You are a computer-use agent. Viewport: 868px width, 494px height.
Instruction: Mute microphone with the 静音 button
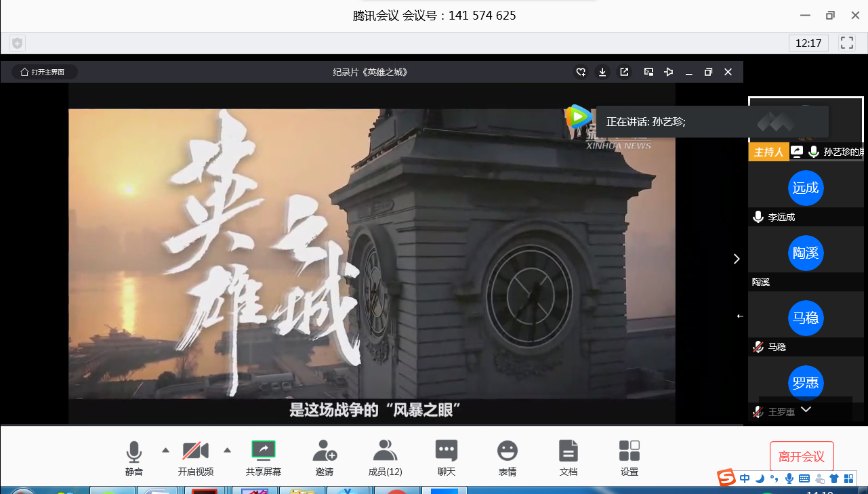133,457
